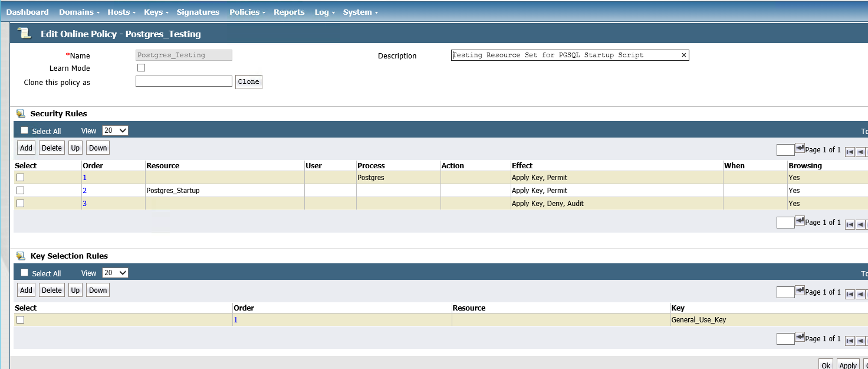The width and height of the screenshot is (868, 369).
Task: Jump to first page above Security Rules table
Action: click(850, 152)
